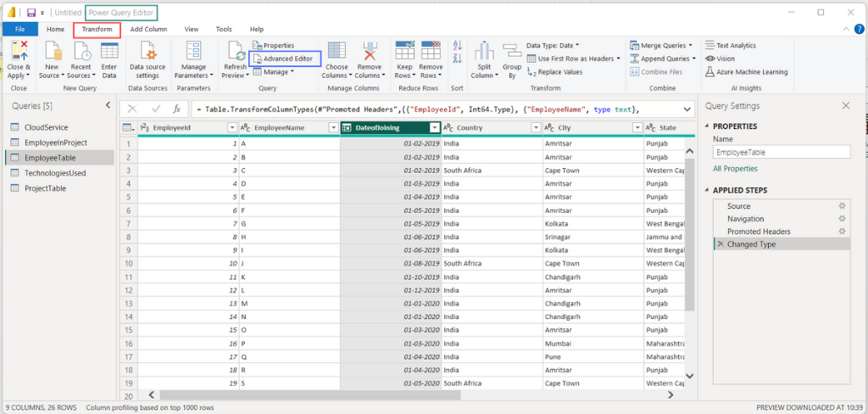This screenshot has height=414, width=868.
Task: Open the Navigation step settings gear
Action: click(842, 219)
